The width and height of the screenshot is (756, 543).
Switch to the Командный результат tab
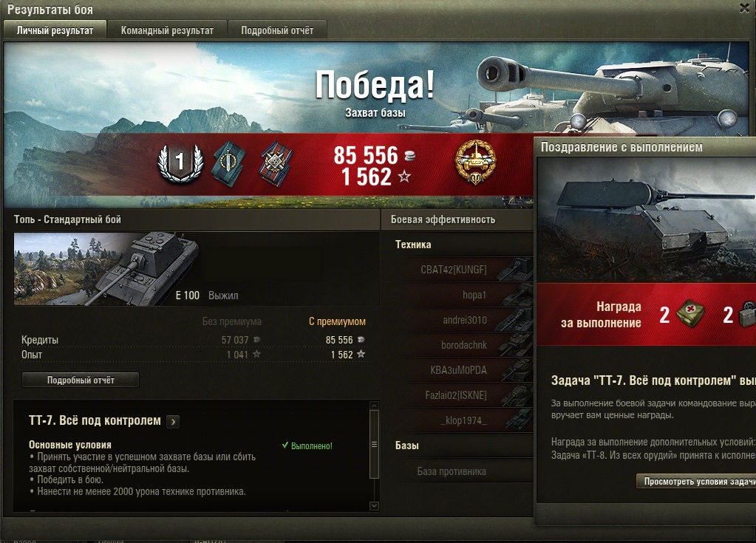(x=167, y=30)
